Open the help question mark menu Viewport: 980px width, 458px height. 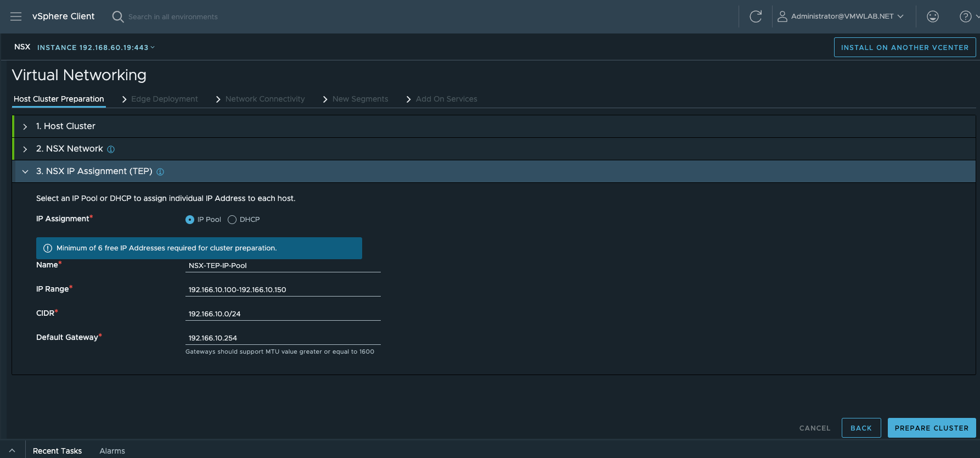coord(966,16)
